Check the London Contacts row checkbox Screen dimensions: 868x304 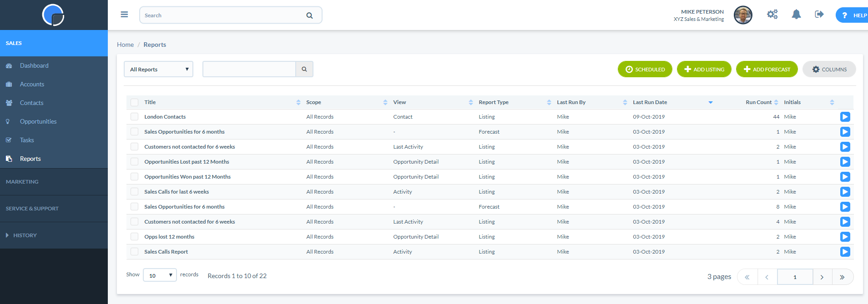(134, 117)
